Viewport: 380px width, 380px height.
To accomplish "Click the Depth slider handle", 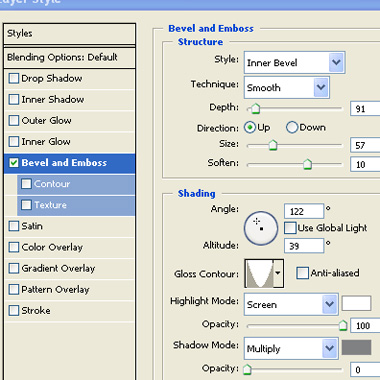I will pos(255,108).
